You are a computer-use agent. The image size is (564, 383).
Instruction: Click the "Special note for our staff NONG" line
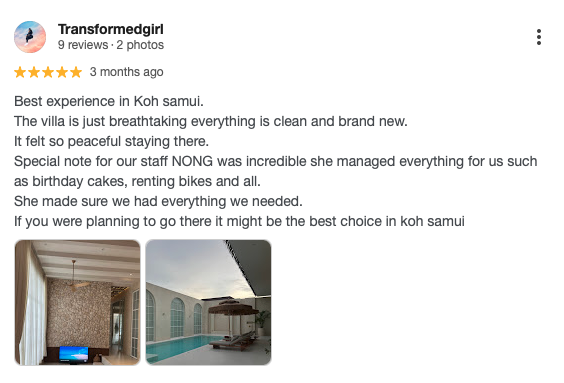tap(276, 161)
